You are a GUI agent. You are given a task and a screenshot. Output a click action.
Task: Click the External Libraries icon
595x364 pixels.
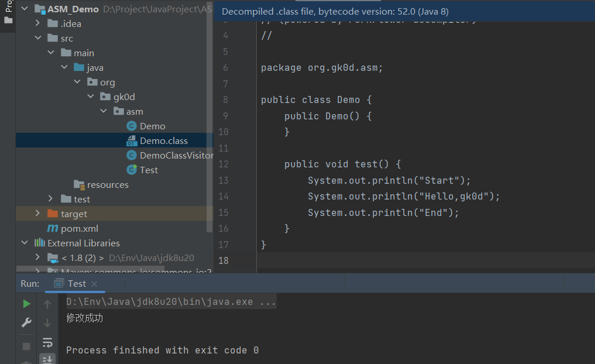pyautogui.click(x=39, y=243)
